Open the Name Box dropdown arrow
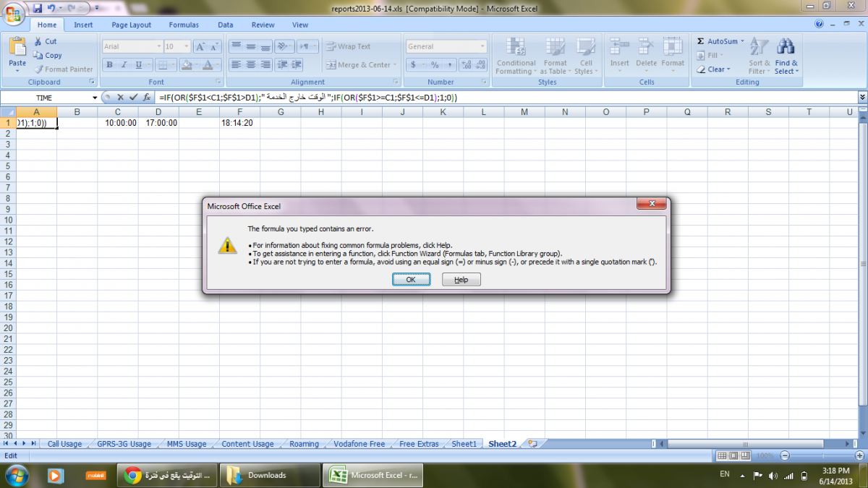Screen dimensions: 868x488 [95, 98]
